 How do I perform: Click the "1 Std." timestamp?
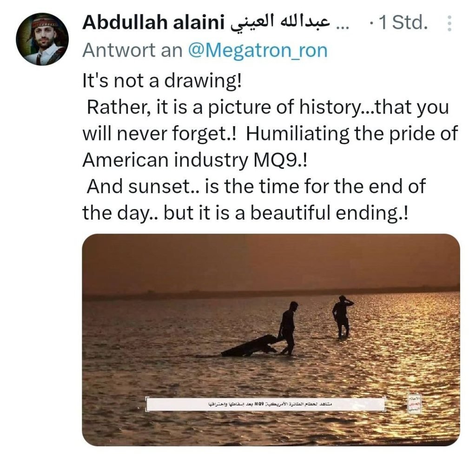point(403,23)
